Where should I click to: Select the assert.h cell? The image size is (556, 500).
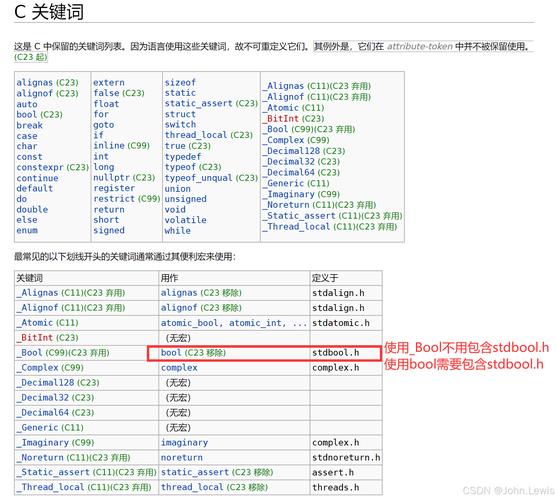346,472
